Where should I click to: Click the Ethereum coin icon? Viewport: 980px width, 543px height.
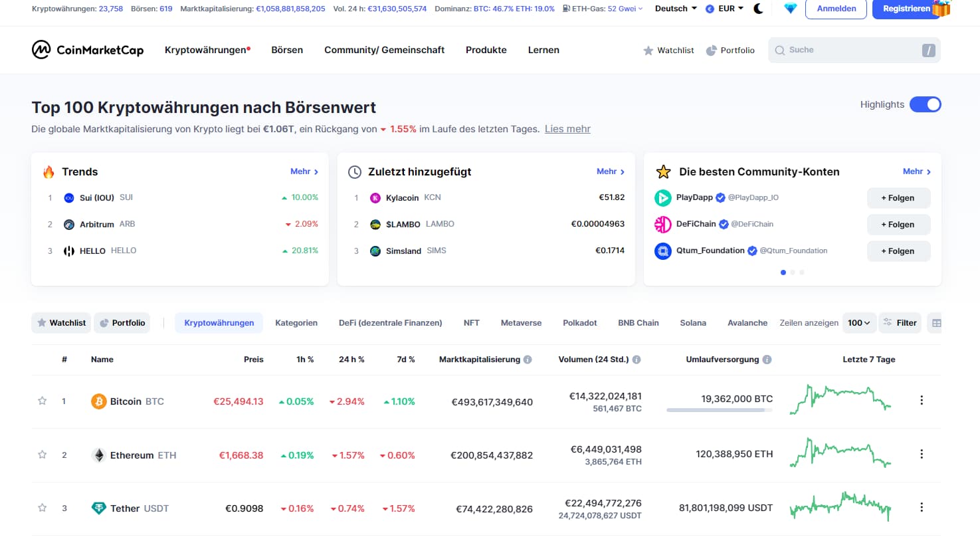98,455
